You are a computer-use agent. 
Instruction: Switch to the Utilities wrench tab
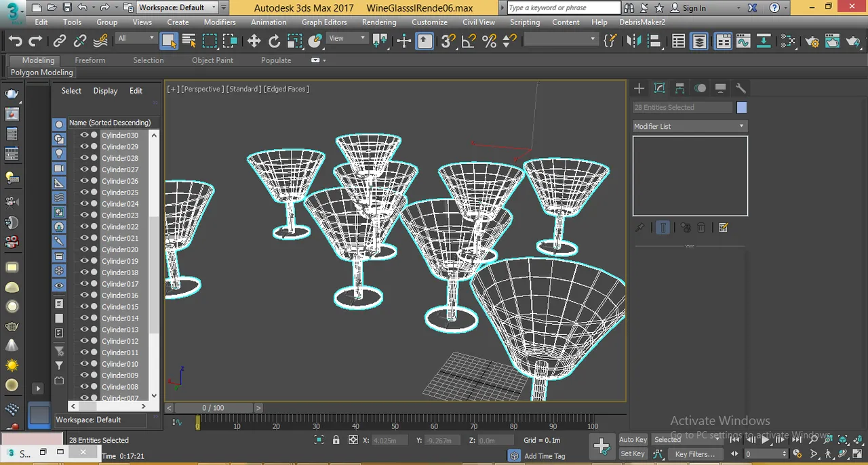point(741,88)
